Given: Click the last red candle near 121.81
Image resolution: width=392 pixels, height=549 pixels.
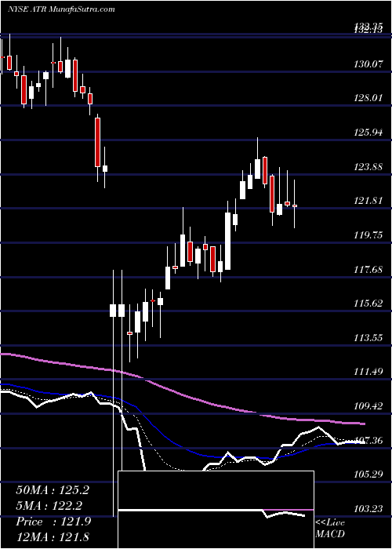Looking at the screenshot, I should tap(295, 205).
